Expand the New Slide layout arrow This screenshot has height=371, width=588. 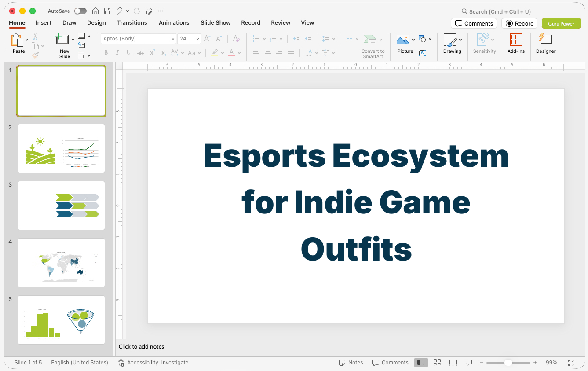click(x=73, y=40)
